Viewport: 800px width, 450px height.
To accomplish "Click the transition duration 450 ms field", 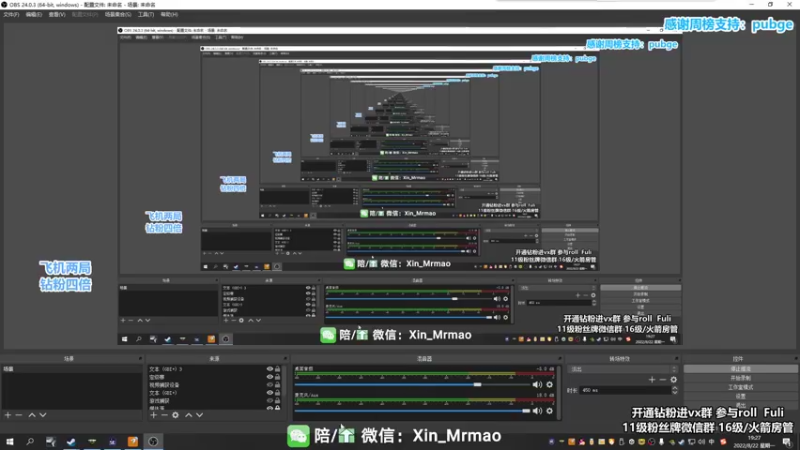I will point(625,390).
